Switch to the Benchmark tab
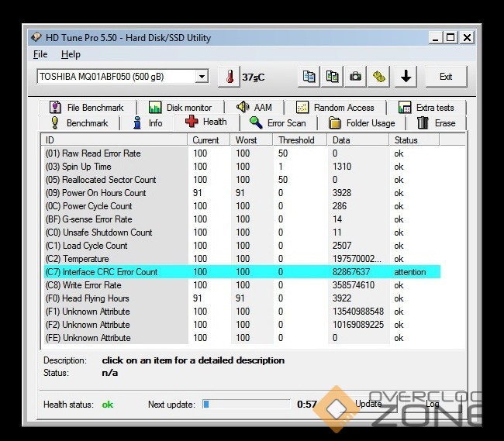The image size is (504, 441). 79,123
